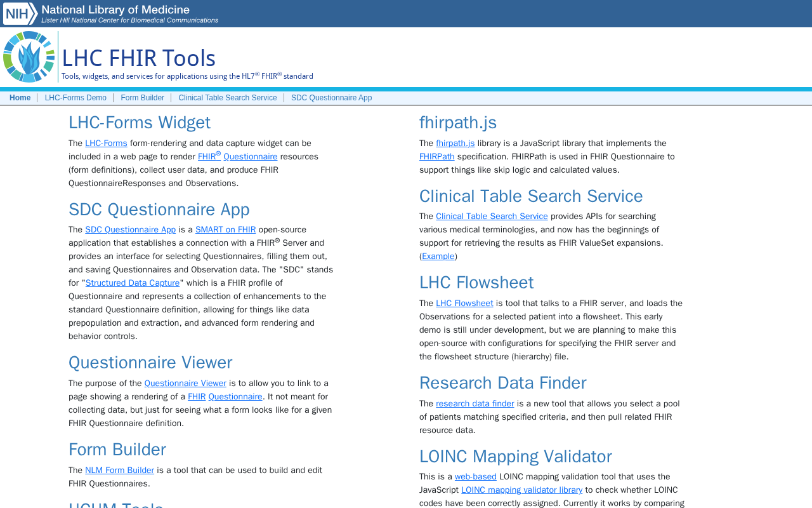Click the Form Builder section heading
This screenshot has width=812, height=508.
tap(117, 450)
